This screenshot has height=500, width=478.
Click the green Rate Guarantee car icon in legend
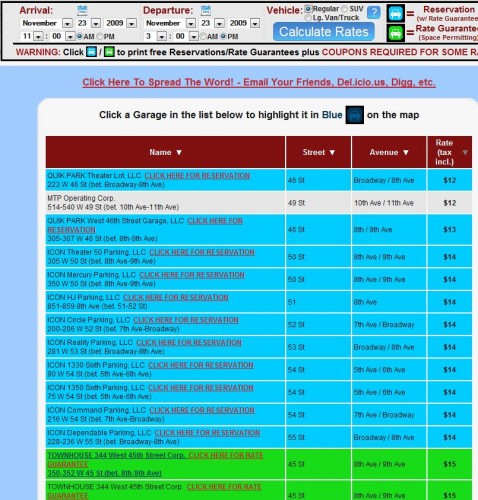pyautogui.click(x=396, y=33)
